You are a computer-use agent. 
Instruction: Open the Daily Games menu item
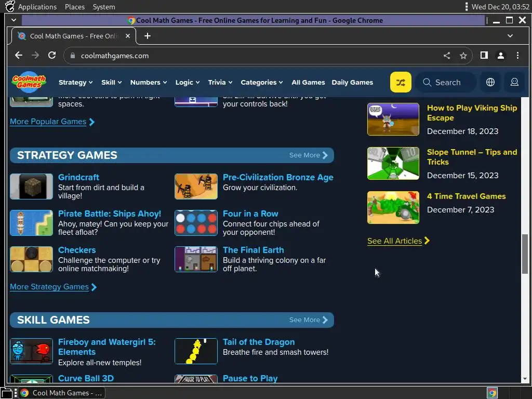[352, 82]
